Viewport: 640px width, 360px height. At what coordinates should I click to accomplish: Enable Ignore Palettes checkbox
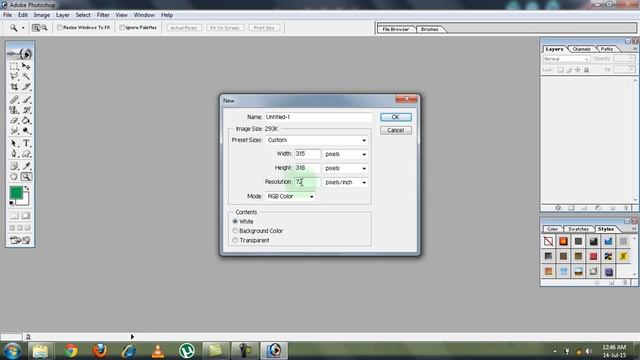coord(122,28)
